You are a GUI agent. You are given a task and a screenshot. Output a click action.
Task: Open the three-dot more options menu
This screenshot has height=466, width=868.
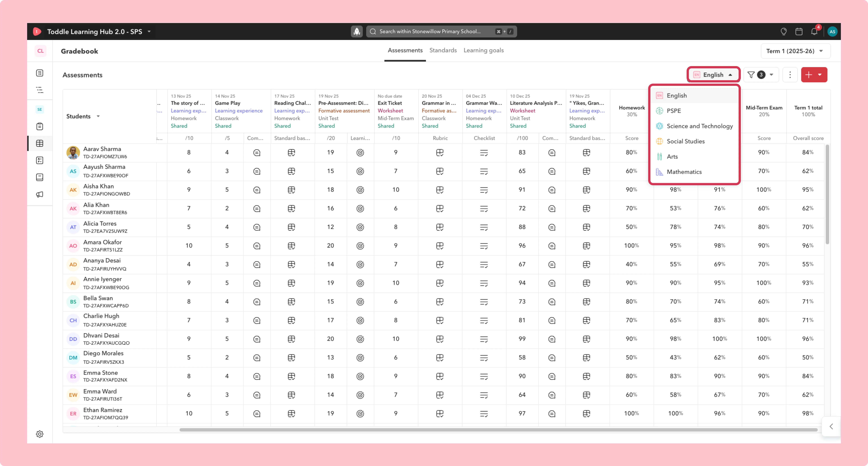[x=790, y=75]
